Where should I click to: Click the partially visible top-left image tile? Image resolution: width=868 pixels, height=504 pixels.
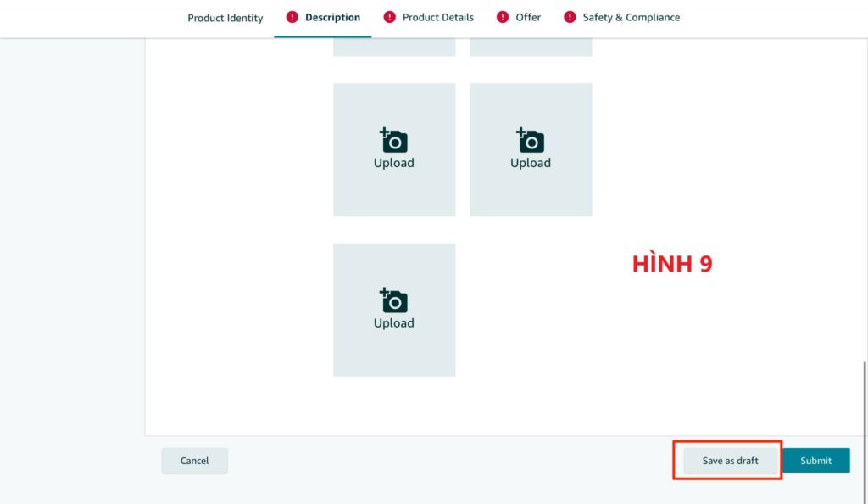pos(394,47)
